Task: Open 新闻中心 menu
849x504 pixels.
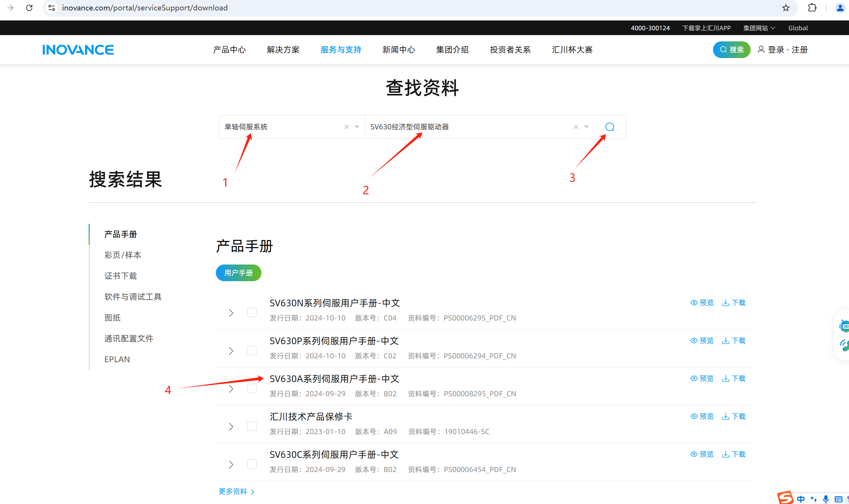Action: pos(399,50)
